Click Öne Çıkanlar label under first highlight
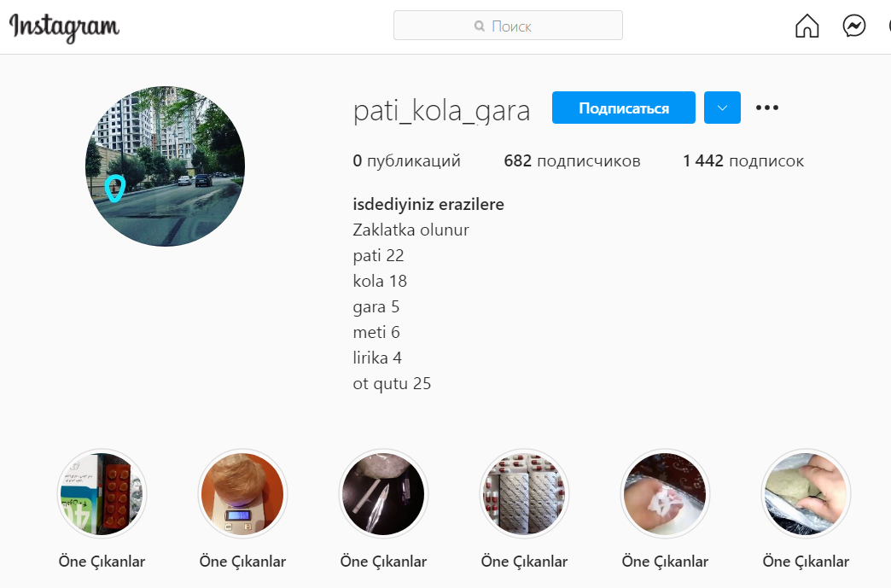This screenshot has height=588, width=891. tap(102, 562)
